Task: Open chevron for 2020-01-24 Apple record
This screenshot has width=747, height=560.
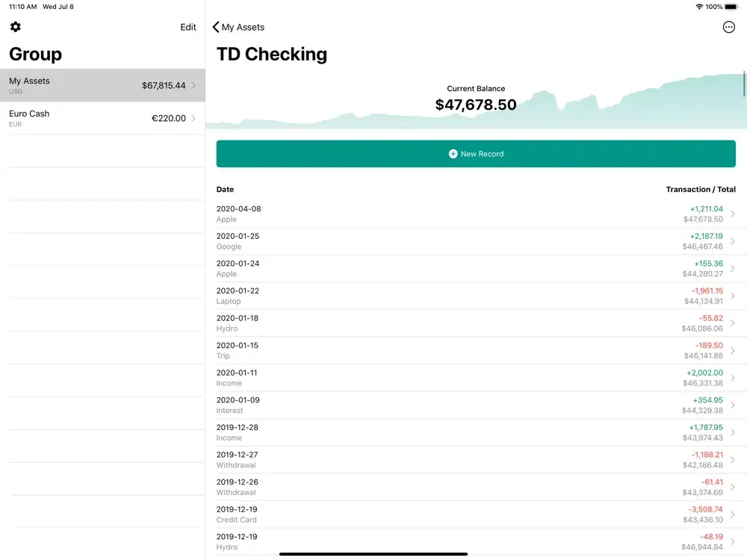Action: tap(733, 269)
